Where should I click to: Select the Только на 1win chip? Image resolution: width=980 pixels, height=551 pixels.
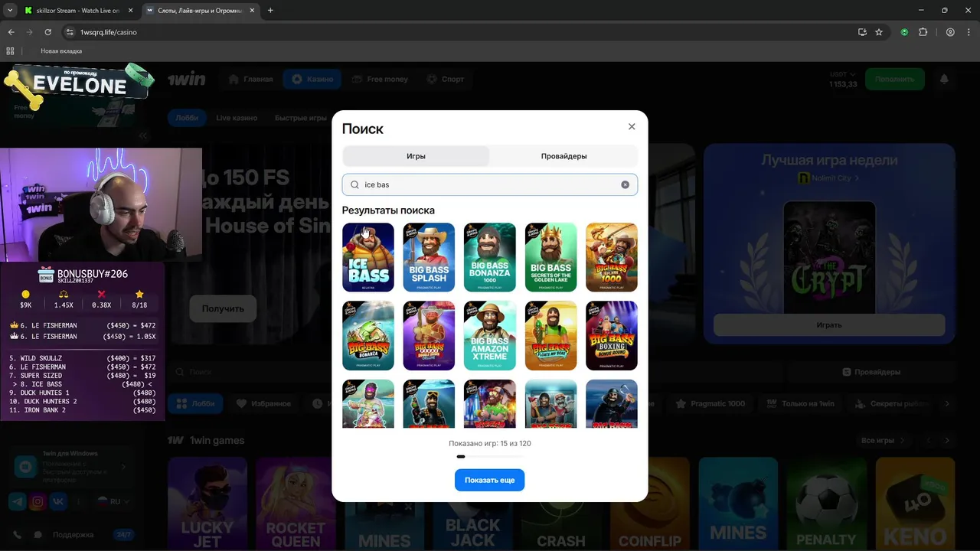click(x=801, y=403)
